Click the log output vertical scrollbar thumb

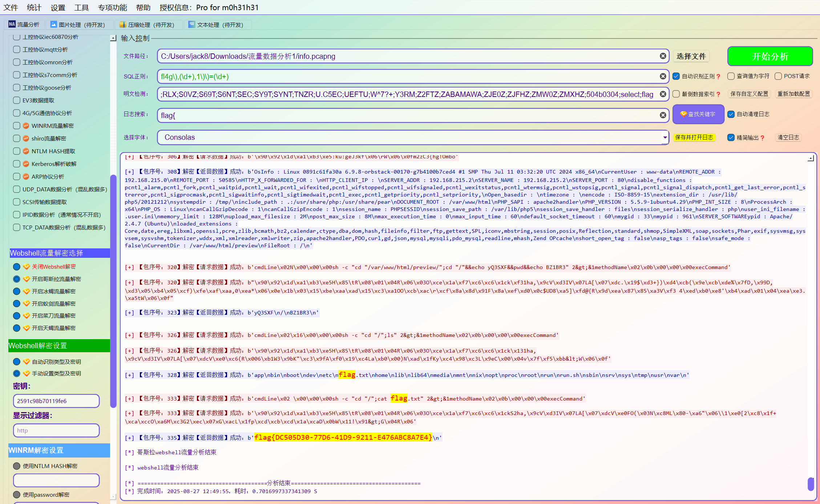(x=811, y=484)
